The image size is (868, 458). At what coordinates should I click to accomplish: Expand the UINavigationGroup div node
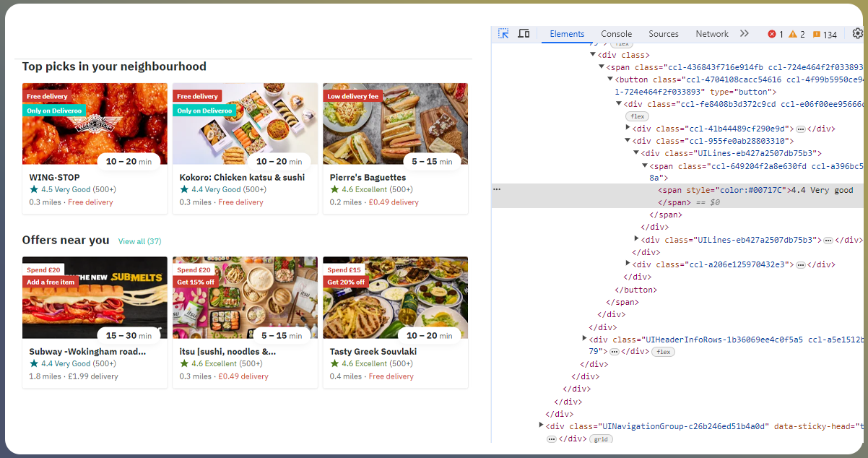pos(542,425)
